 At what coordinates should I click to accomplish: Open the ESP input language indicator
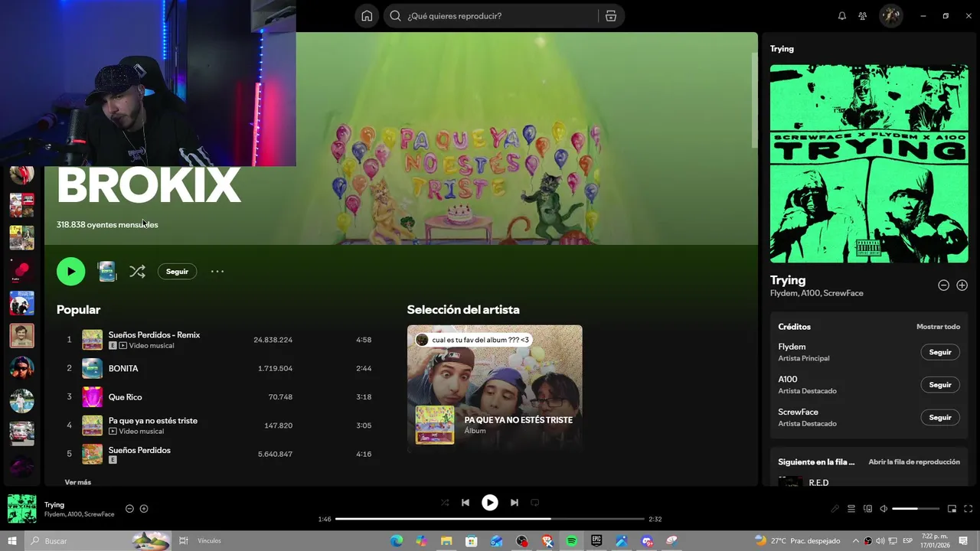907,541
